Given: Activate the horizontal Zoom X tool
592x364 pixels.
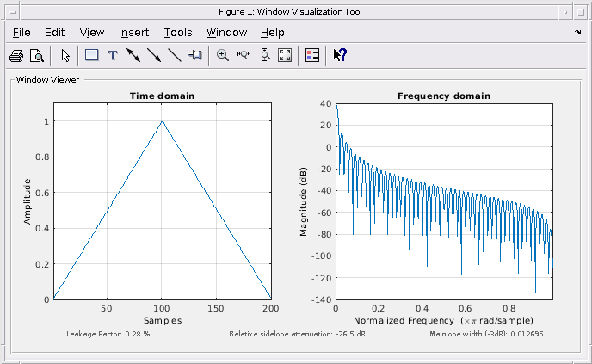Looking at the screenshot, I should (x=244, y=55).
